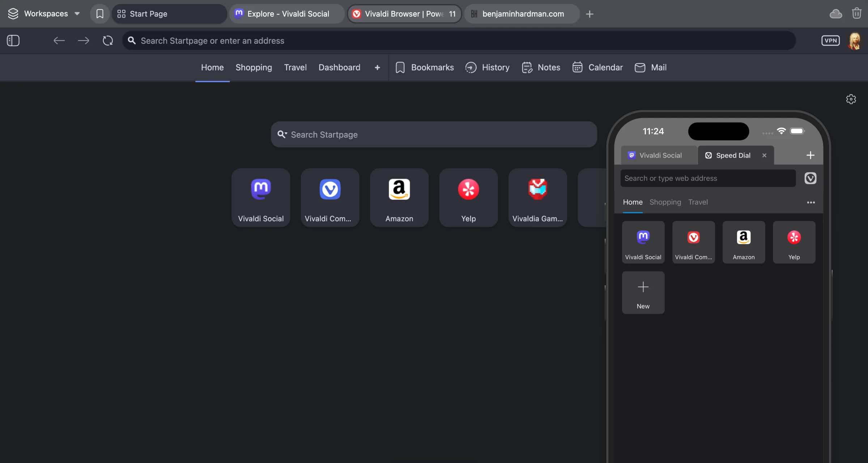
Task: Switch to the Shopping speed dial group
Action: pyautogui.click(x=254, y=68)
